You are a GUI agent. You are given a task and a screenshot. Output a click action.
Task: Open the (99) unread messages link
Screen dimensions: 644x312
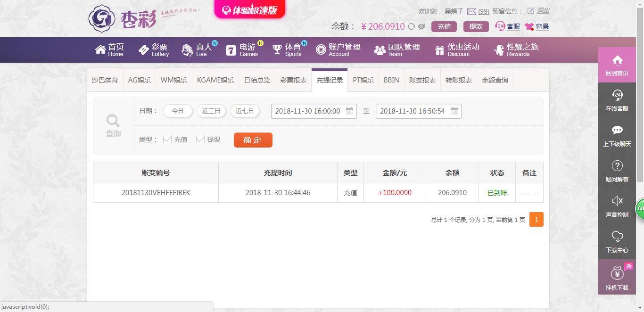click(484, 11)
